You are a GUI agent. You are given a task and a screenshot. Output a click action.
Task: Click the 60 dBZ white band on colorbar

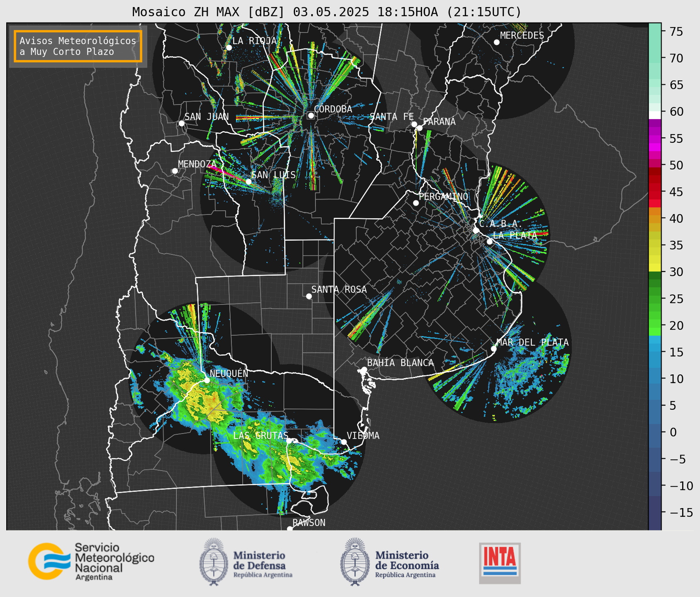tap(655, 115)
